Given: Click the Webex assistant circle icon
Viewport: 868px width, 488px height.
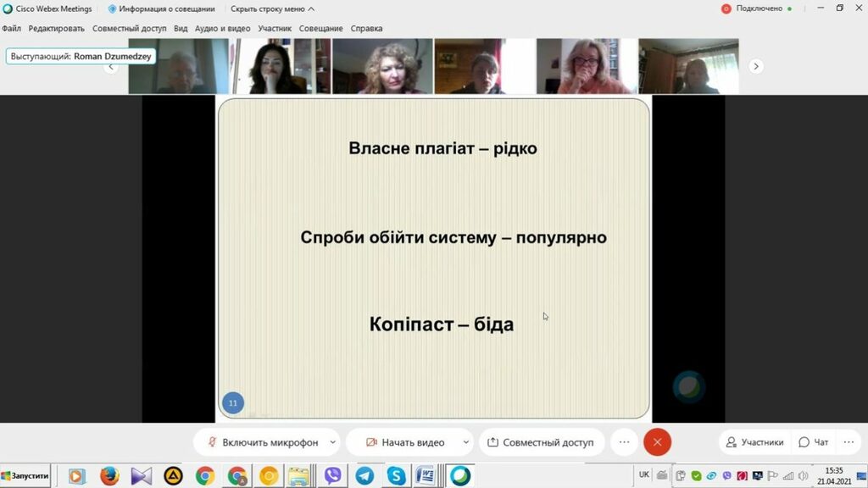Looking at the screenshot, I should [x=688, y=387].
